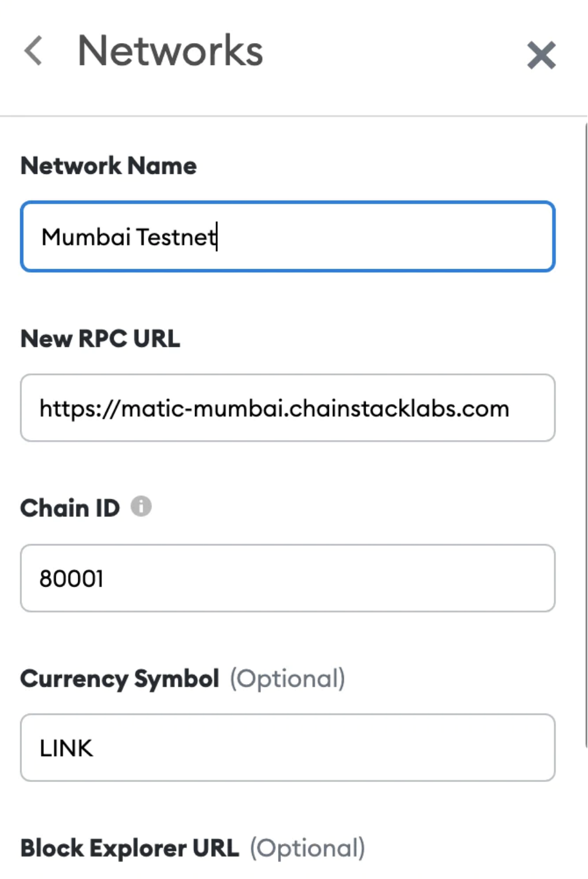
Task: Click the "80001" chain ID value
Action: 71,579
